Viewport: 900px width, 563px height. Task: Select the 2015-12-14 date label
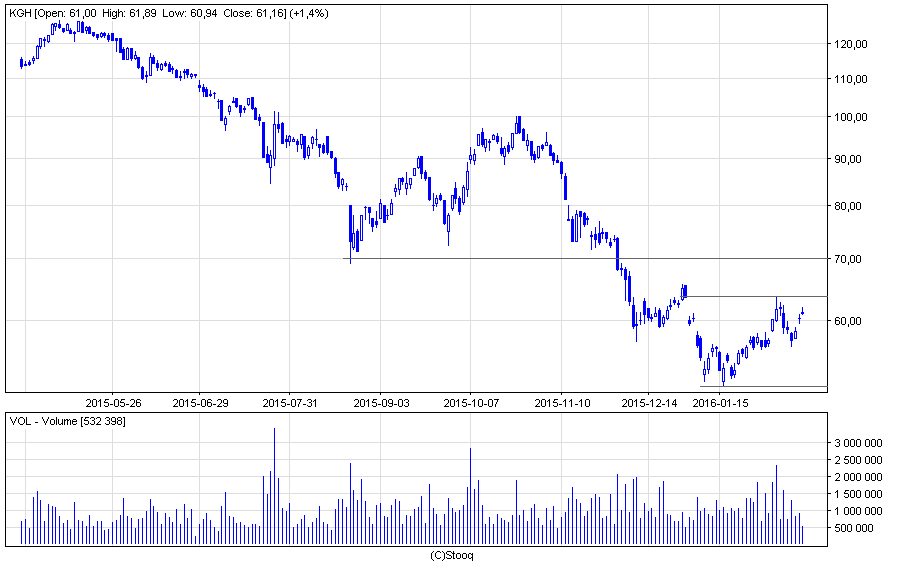click(x=649, y=403)
